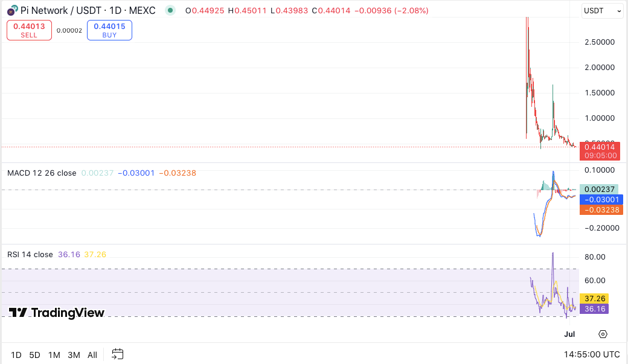Screen dimensions: 628x364
Task: Click the 2.50000 price axis label
Action: coord(600,42)
